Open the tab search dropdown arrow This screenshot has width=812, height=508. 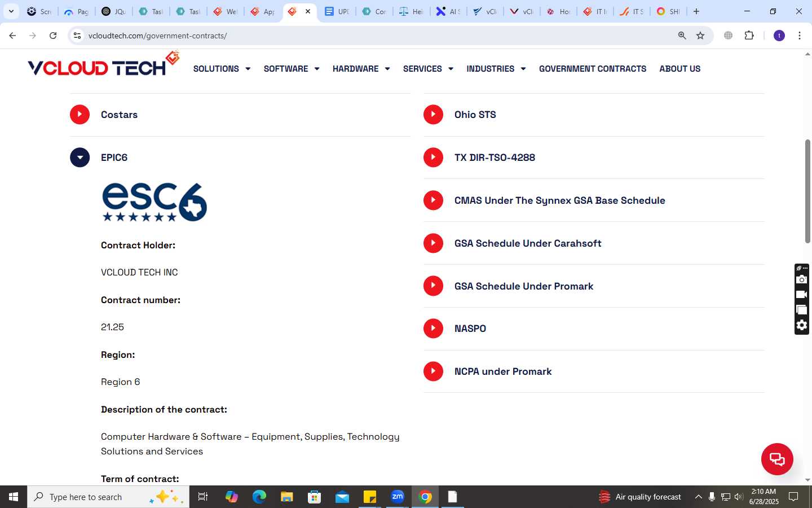point(11,11)
